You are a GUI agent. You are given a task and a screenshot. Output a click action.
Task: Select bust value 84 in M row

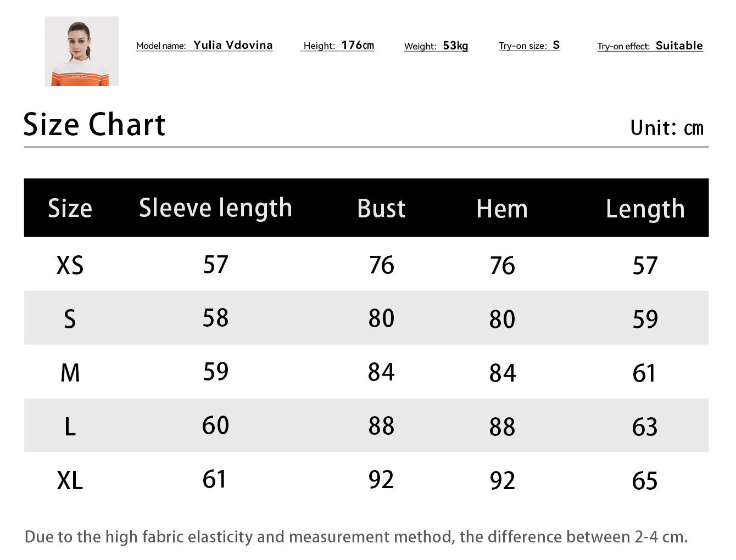[x=381, y=372]
